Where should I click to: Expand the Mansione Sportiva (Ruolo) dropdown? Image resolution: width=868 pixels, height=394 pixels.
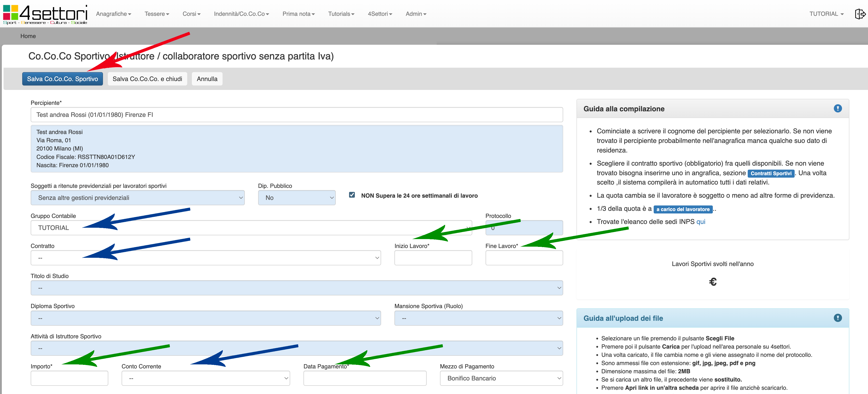point(478,318)
